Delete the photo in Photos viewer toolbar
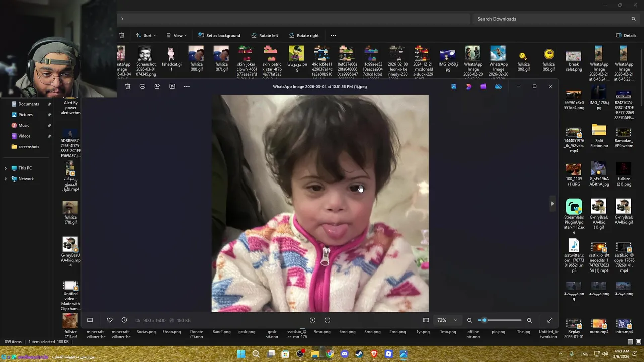The height and width of the screenshot is (362, 644). 128,86
